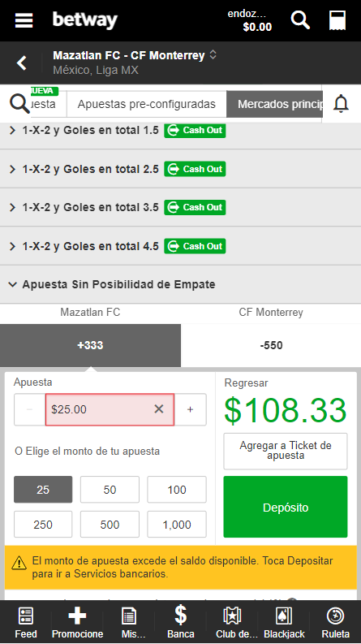Select the 1,000 stake amount
The width and height of the screenshot is (361, 644).
tap(177, 525)
